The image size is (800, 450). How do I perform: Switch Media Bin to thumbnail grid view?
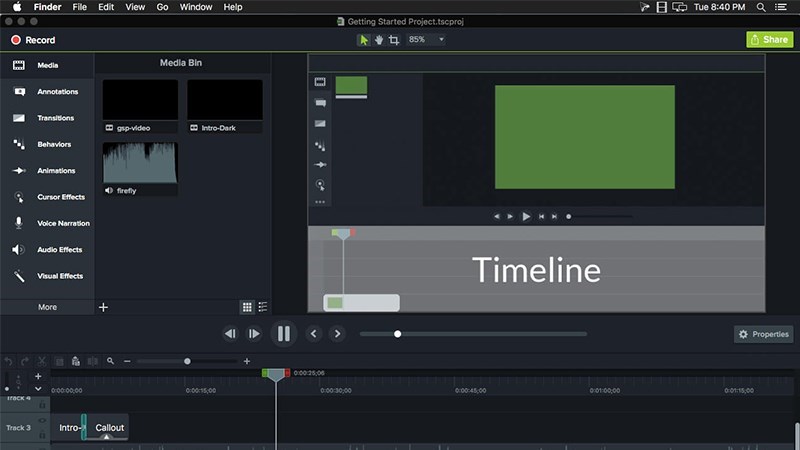247,307
